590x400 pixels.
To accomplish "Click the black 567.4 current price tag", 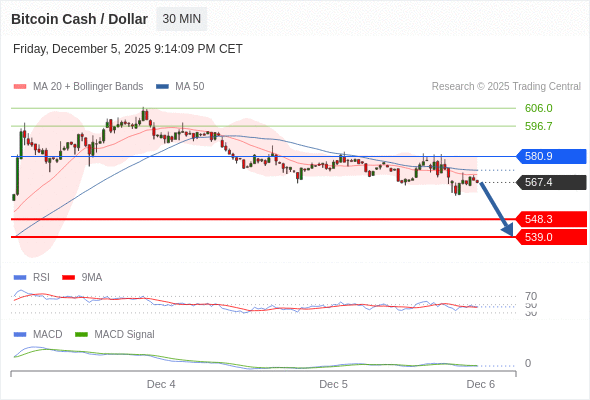I will [x=551, y=183].
